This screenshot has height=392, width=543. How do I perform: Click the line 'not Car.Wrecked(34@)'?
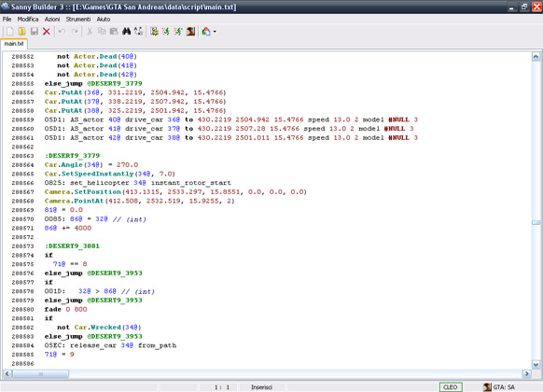coord(99,328)
